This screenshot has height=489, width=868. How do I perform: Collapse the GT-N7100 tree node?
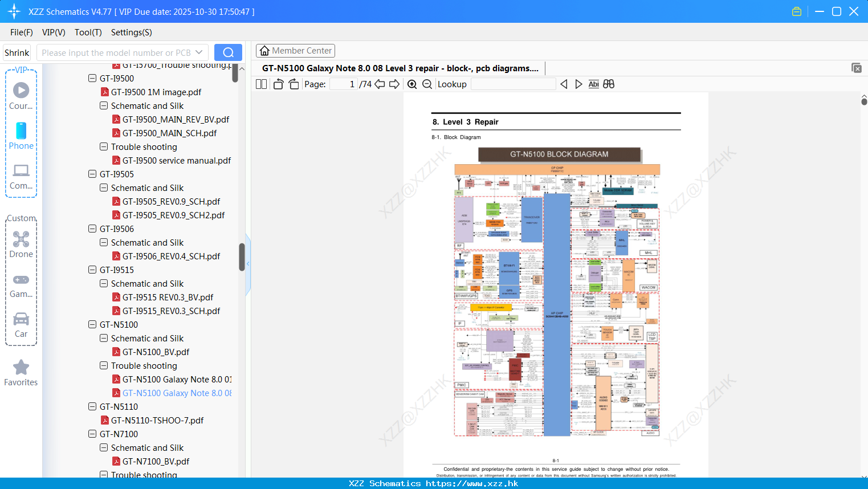point(92,434)
